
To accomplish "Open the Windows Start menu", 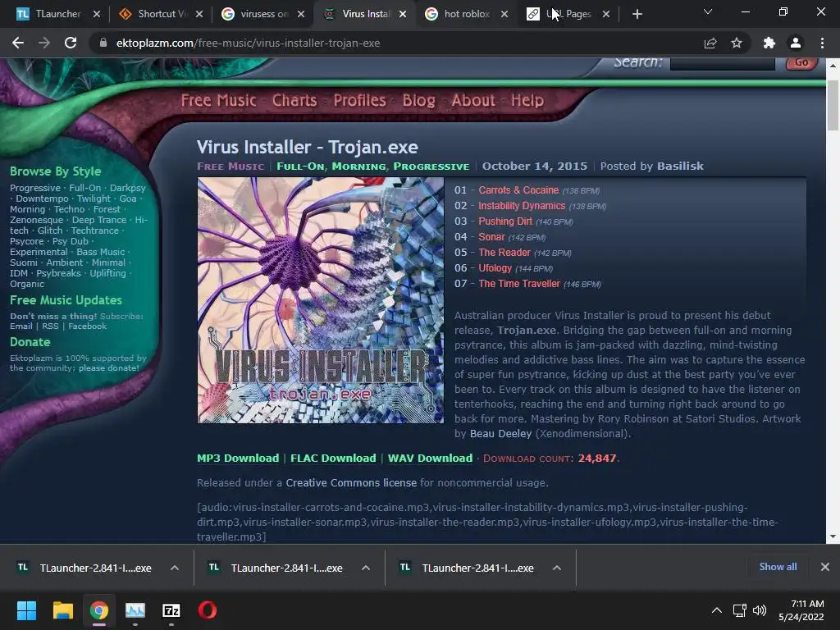I will coord(26,610).
